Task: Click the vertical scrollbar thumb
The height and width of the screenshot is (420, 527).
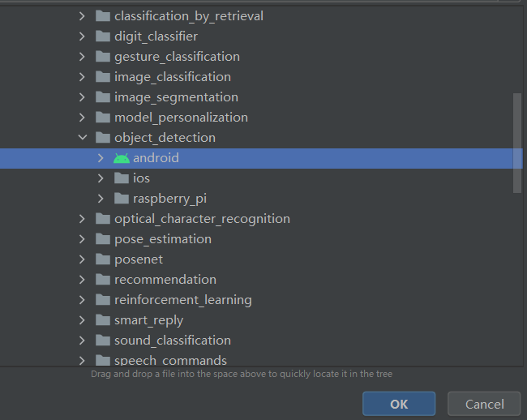Action: (x=517, y=143)
